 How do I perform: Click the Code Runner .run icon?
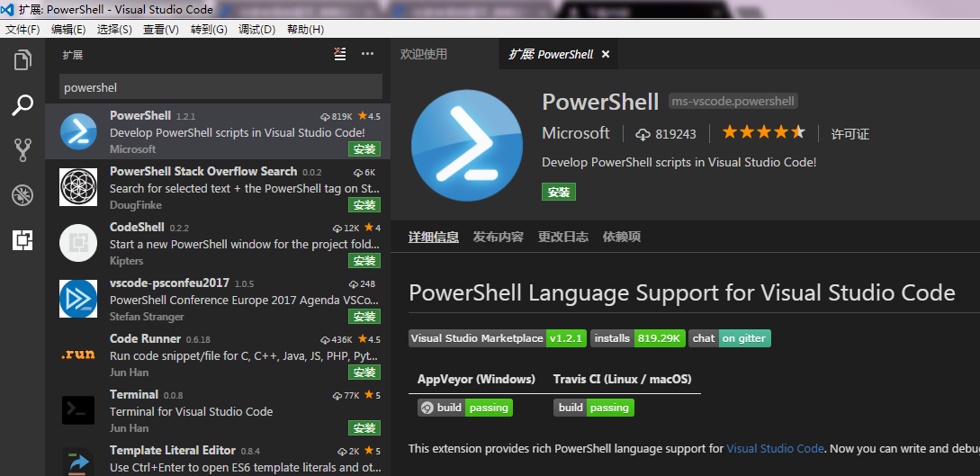click(x=78, y=355)
